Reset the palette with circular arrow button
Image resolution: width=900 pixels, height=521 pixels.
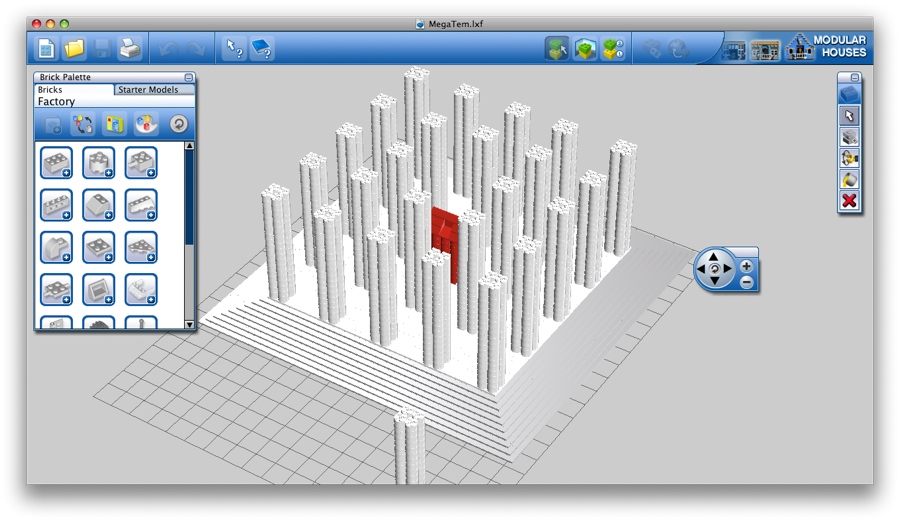tap(179, 124)
